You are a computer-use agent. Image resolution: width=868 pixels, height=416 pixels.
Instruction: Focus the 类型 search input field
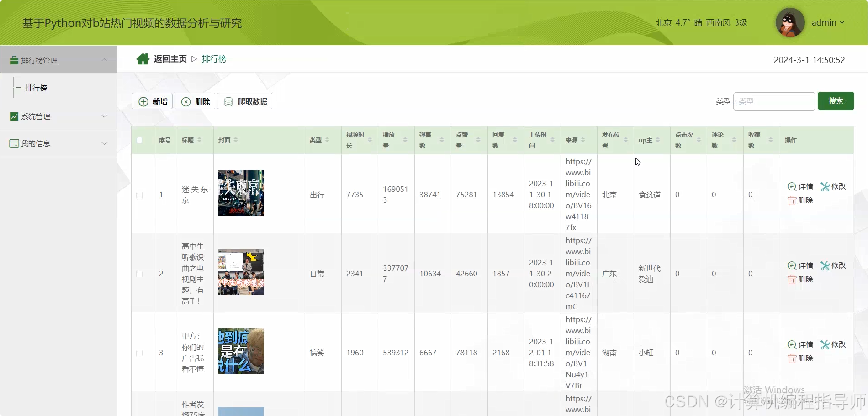774,101
